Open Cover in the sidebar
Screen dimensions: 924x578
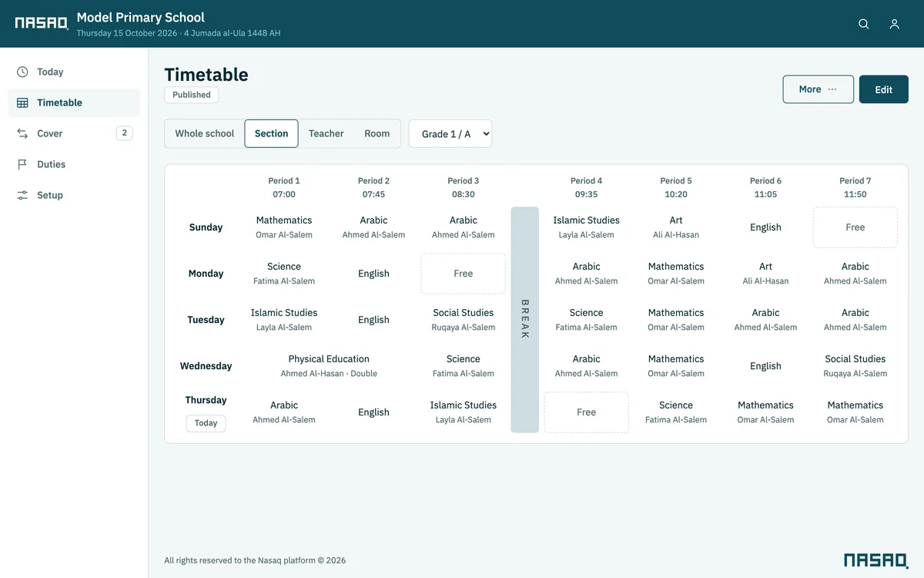pyautogui.click(x=74, y=133)
